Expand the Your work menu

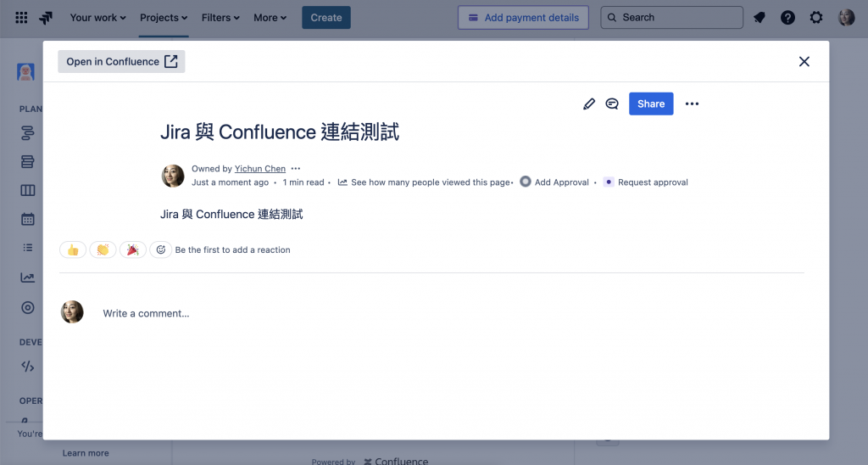(x=98, y=18)
